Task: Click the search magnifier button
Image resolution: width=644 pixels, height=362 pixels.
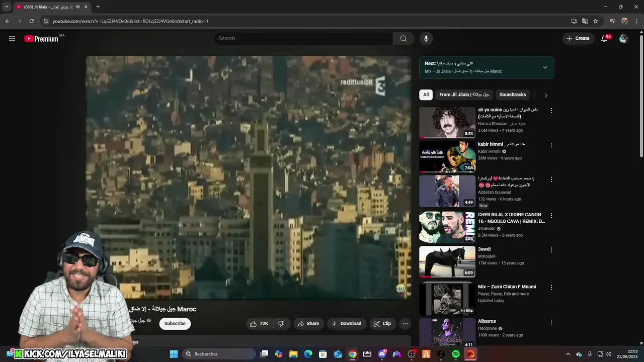Action: tap(404, 38)
